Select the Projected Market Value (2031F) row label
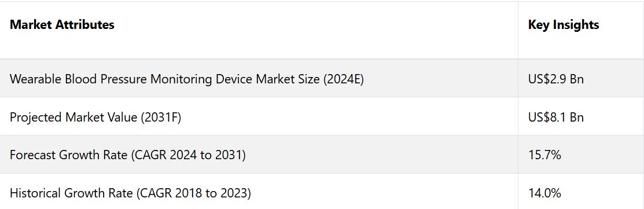644x209 pixels. click(x=95, y=118)
